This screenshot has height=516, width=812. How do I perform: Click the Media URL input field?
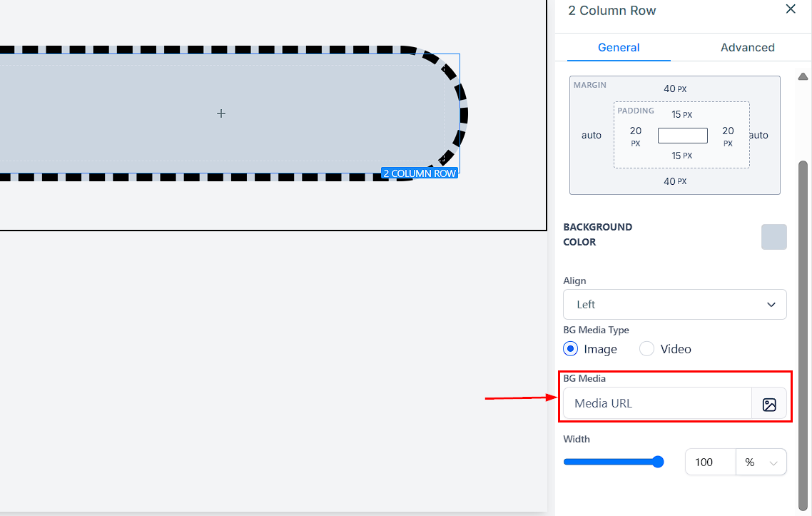point(657,404)
